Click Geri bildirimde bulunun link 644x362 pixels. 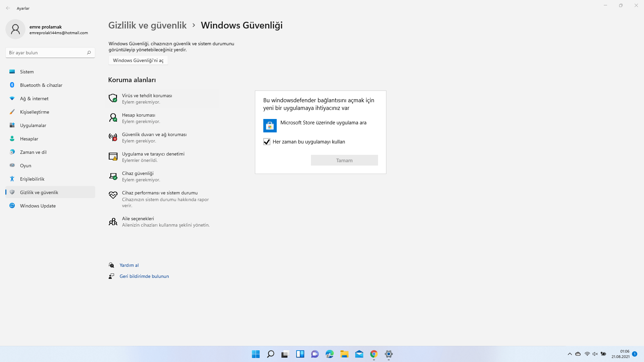144,276
